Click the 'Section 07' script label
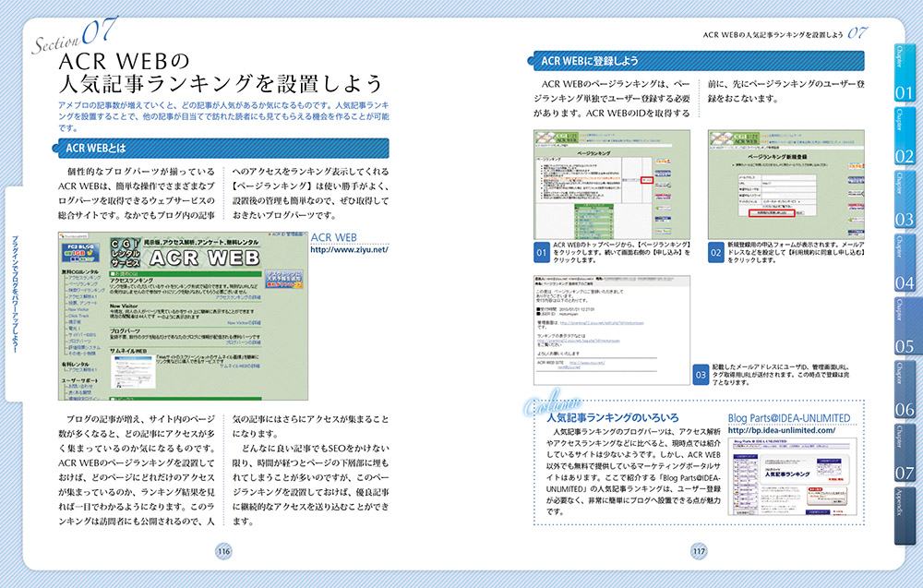923x588 pixels. (x=75, y=35)
